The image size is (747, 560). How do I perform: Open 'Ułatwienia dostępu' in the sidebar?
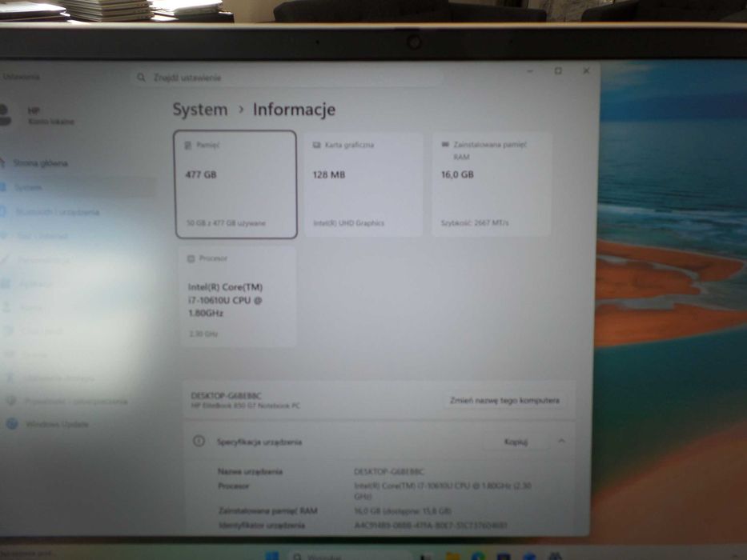point(58,378)
